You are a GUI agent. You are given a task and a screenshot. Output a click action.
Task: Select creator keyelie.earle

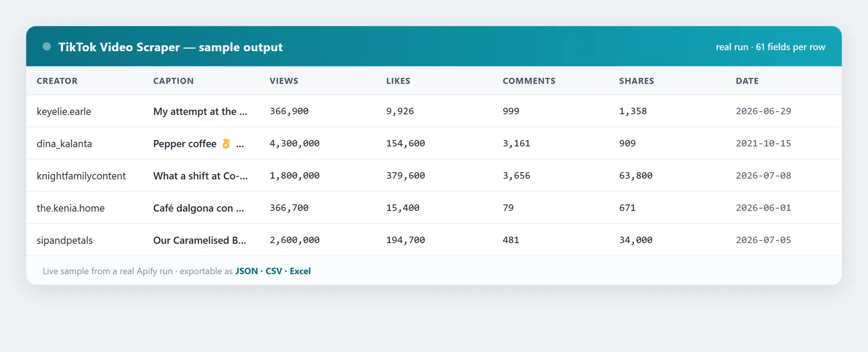click(64, 112)
